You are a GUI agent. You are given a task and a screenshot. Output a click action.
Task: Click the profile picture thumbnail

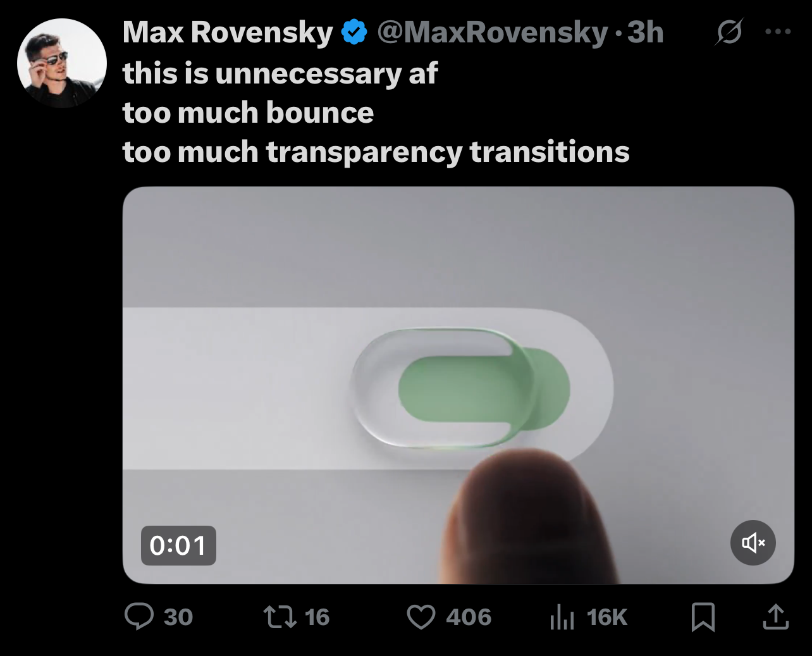tap(62, 61)
